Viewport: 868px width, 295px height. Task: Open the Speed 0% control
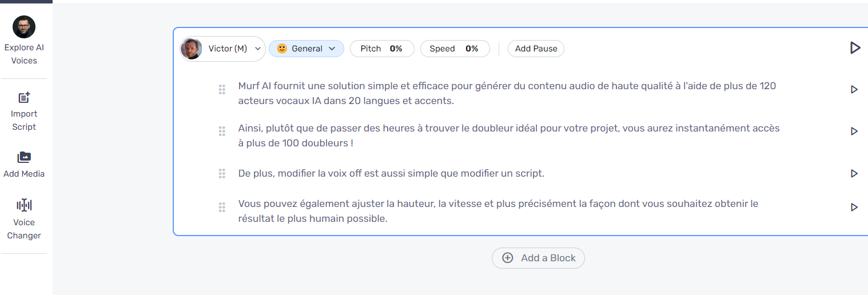(455, 49)
